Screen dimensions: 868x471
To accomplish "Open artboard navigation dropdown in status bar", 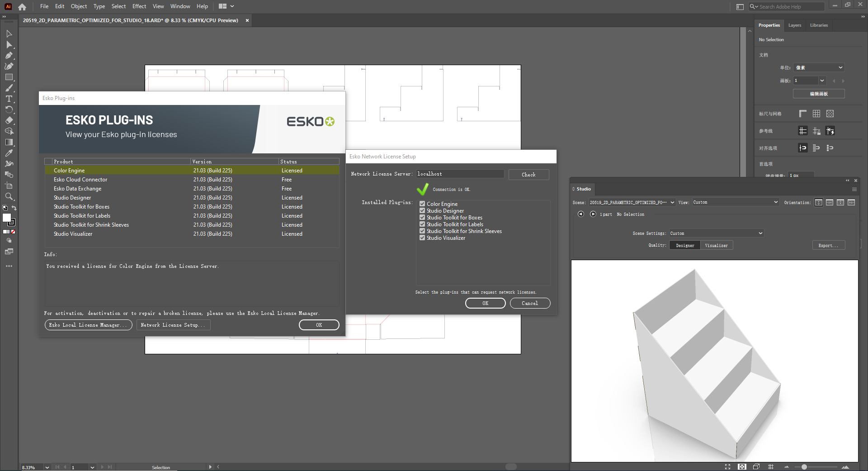I will tap(92, 467).
